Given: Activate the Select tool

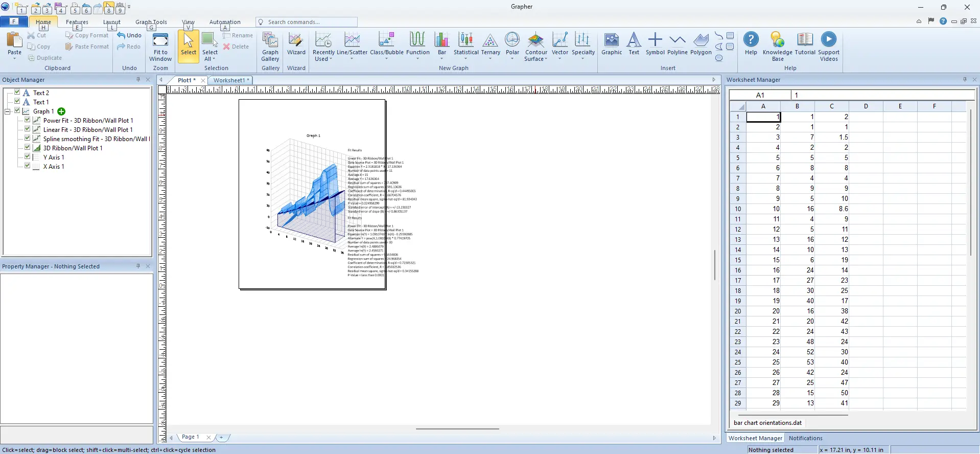Looking at the screenshot, I should point(188,46).
